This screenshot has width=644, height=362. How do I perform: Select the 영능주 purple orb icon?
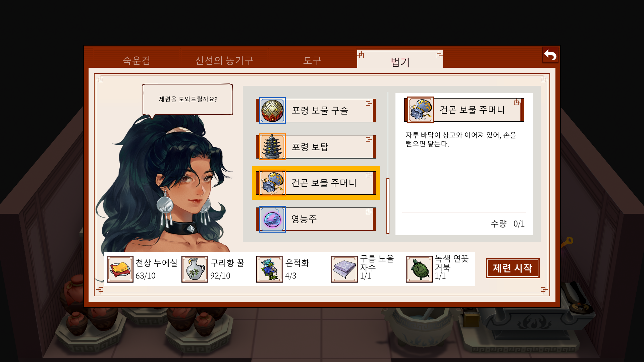272,219
